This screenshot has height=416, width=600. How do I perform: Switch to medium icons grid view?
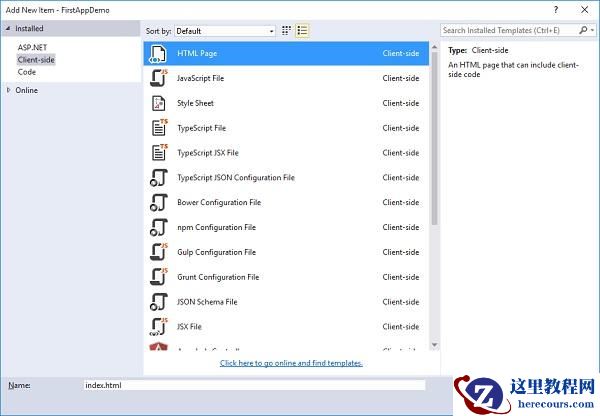pos(286,31)
